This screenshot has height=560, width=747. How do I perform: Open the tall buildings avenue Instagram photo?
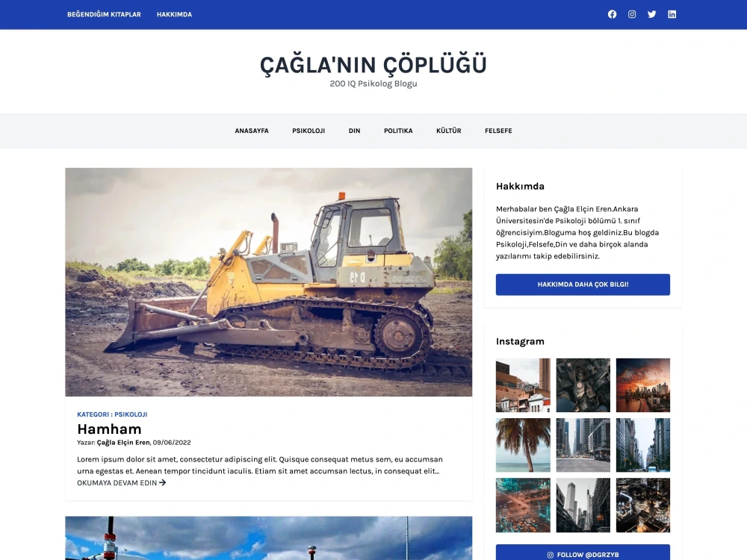(x=643, y=445)
